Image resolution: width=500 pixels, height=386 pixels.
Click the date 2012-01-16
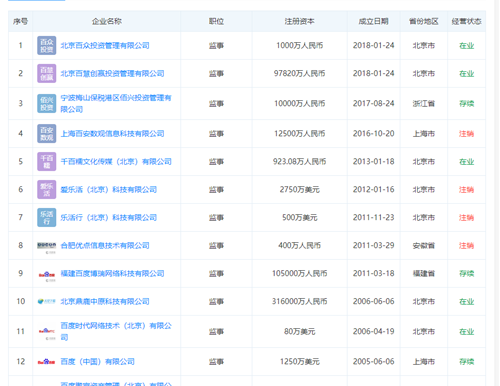pos(374,190)
